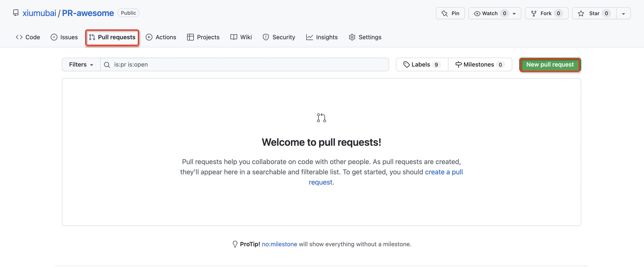
Task: Open the Star lists dropdown arrow
Action: [623, 13]
